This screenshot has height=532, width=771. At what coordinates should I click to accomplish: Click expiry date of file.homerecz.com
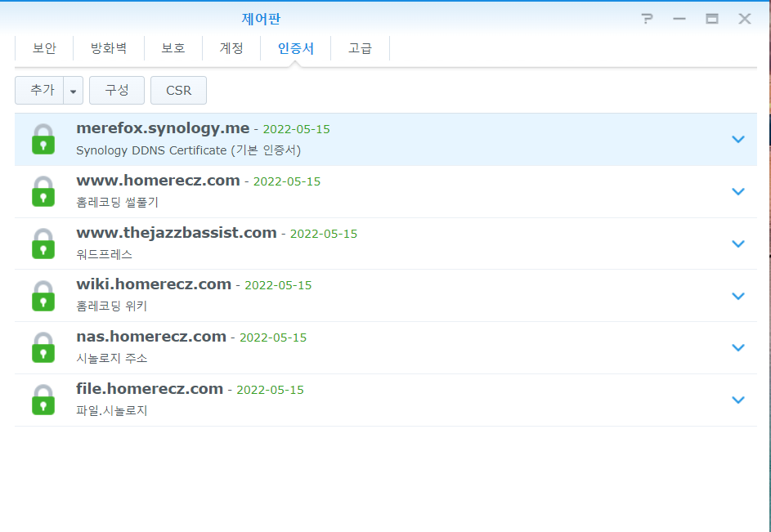tap(270, 390)
